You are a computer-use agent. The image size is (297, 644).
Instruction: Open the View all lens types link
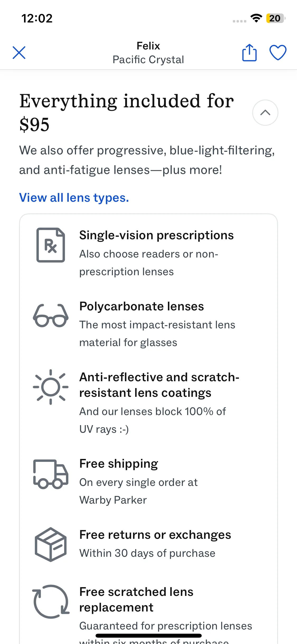(74, 198)
